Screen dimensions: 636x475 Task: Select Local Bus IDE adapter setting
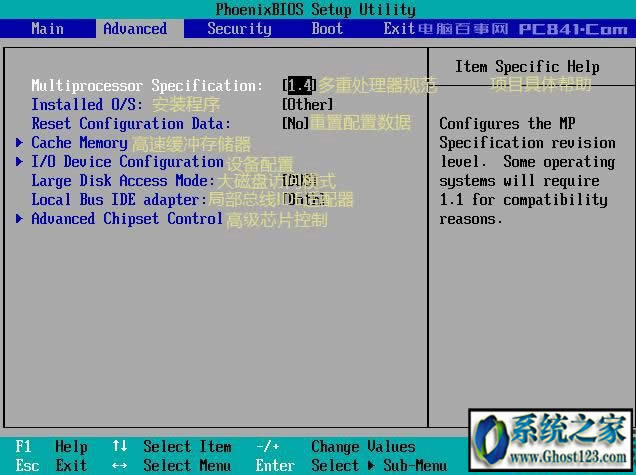[119, 199]
